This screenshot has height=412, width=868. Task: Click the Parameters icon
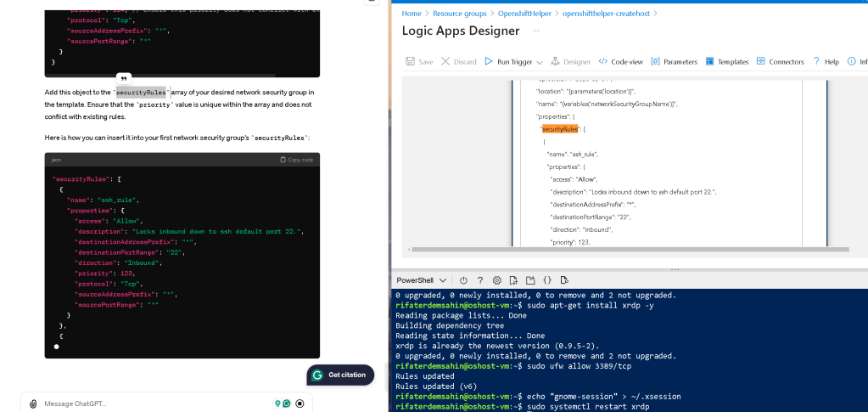655,61
